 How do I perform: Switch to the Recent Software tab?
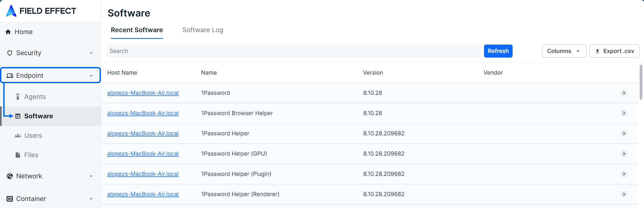pyautogui.click(x=137, y=30)
